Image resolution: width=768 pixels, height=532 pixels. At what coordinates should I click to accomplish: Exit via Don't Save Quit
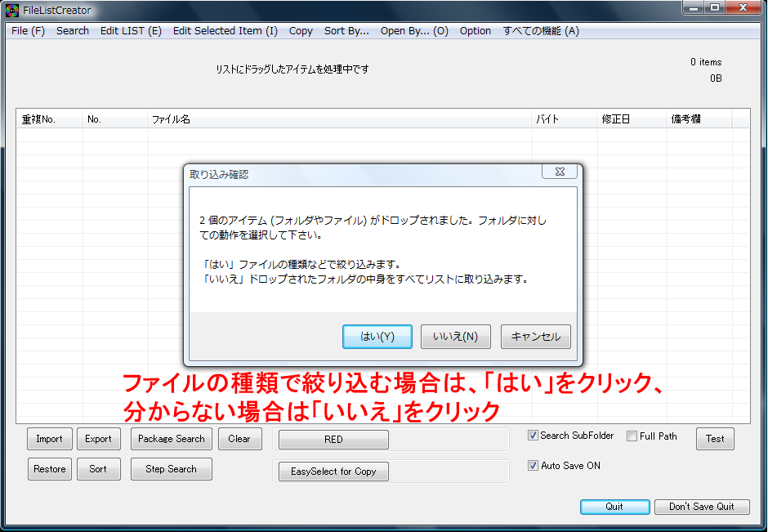coord(702,507)
